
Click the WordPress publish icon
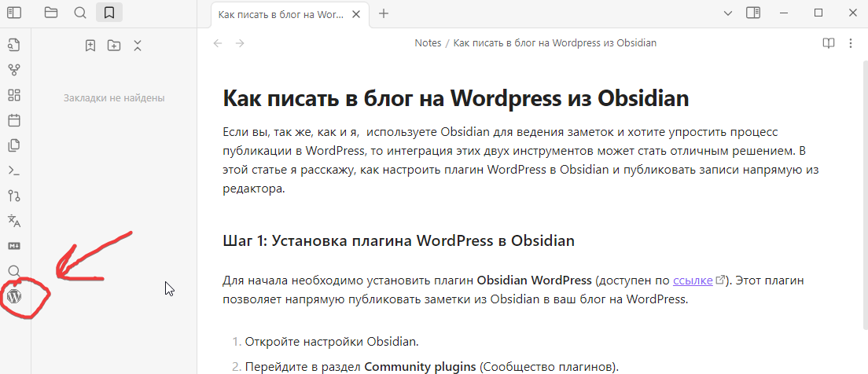(14, 296)
